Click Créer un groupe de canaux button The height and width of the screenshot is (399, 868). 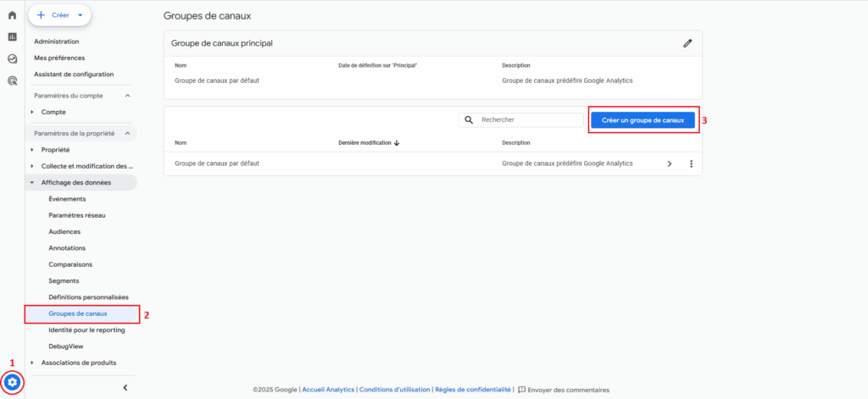click(643, 120)
